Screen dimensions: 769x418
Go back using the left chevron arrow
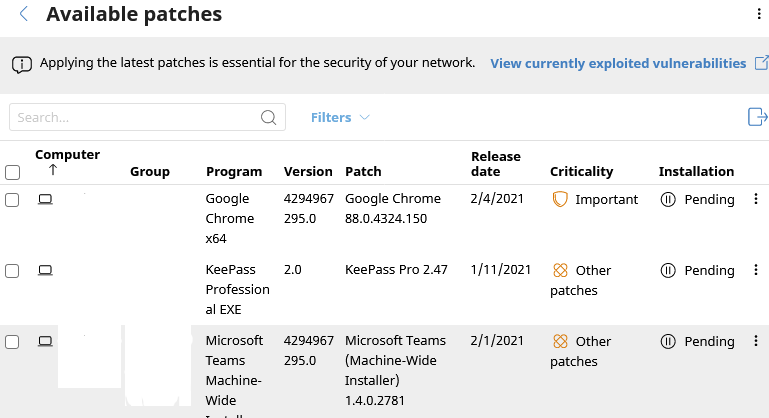[23, 14]
